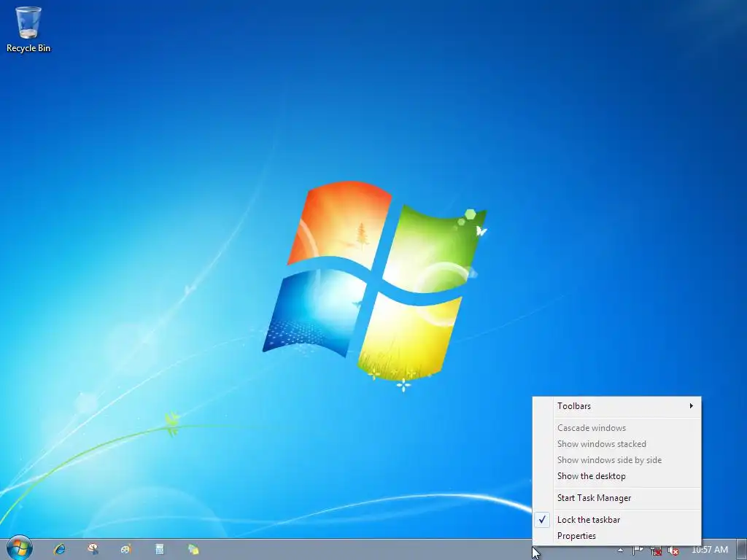Select Start Task Manager
Viewport: 747px width, 560px height.
[x=616, y=498]
